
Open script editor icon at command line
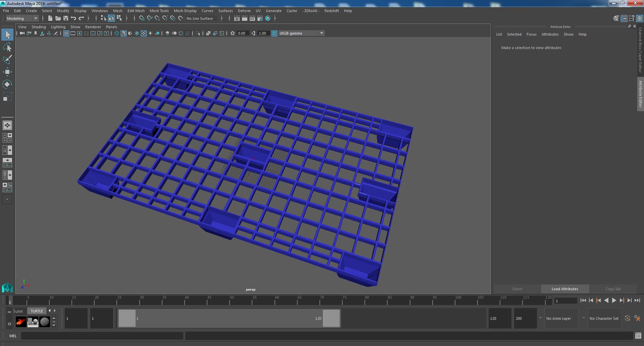(638, 336)
